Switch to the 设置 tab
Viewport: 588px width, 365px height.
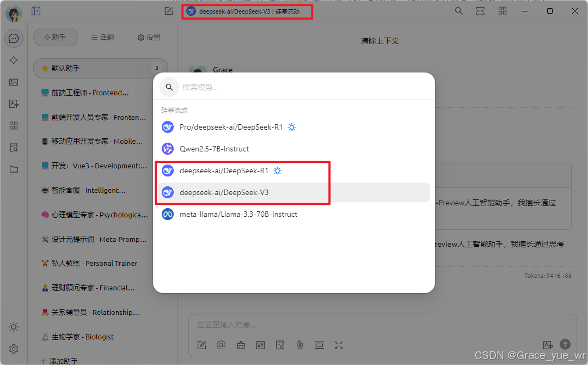coord(149,37)
